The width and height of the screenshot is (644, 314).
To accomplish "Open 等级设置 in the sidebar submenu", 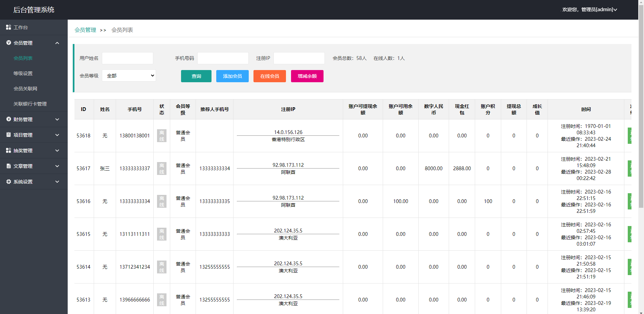I will [x=23, y=73].
